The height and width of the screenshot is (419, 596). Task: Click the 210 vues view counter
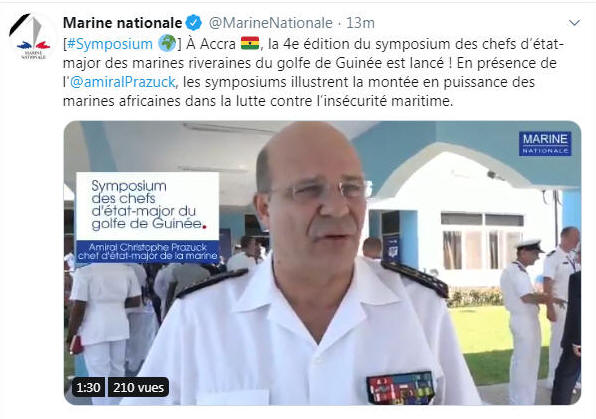click(x=138, y=387)
